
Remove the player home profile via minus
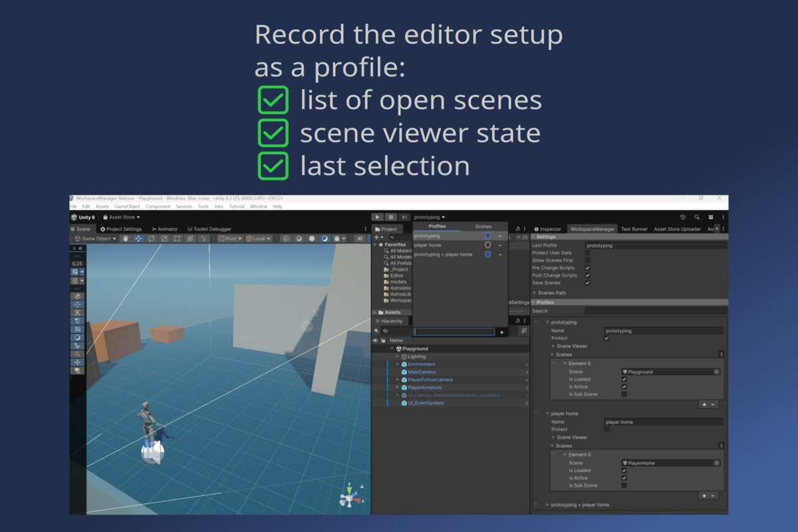(500, 245)
